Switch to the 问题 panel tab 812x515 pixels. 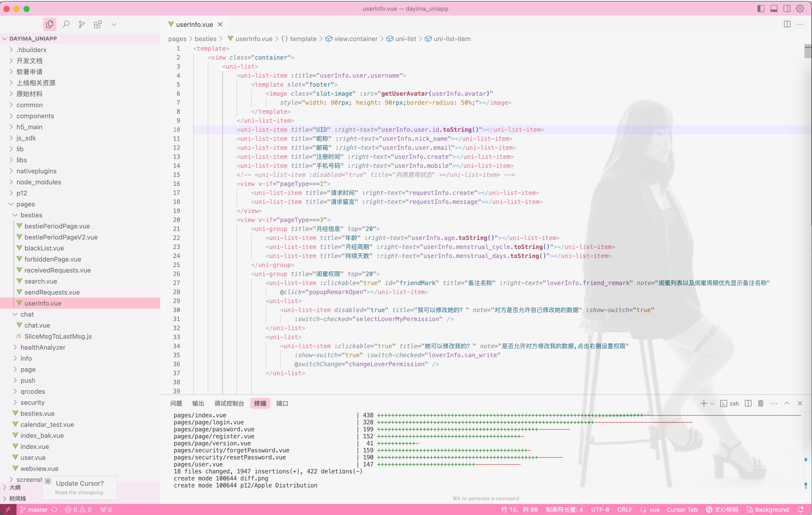tap(176, 403)
